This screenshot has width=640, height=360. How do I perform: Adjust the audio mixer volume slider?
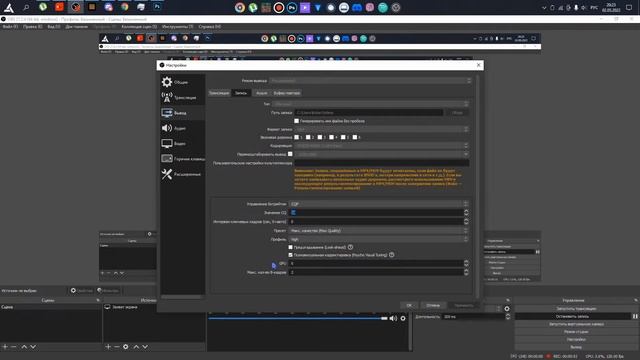[x=298, y=318]
